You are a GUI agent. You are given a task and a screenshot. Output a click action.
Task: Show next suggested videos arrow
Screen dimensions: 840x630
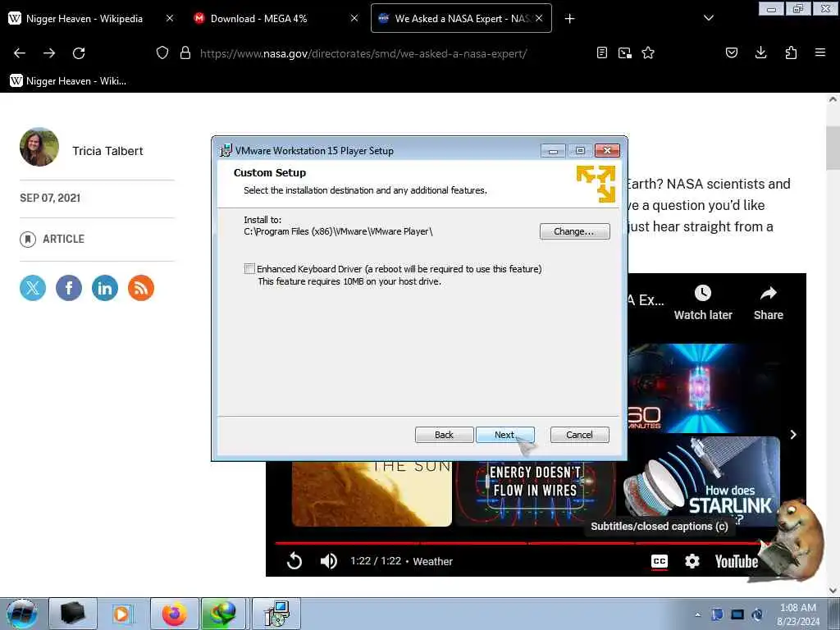tap(793, 435)
